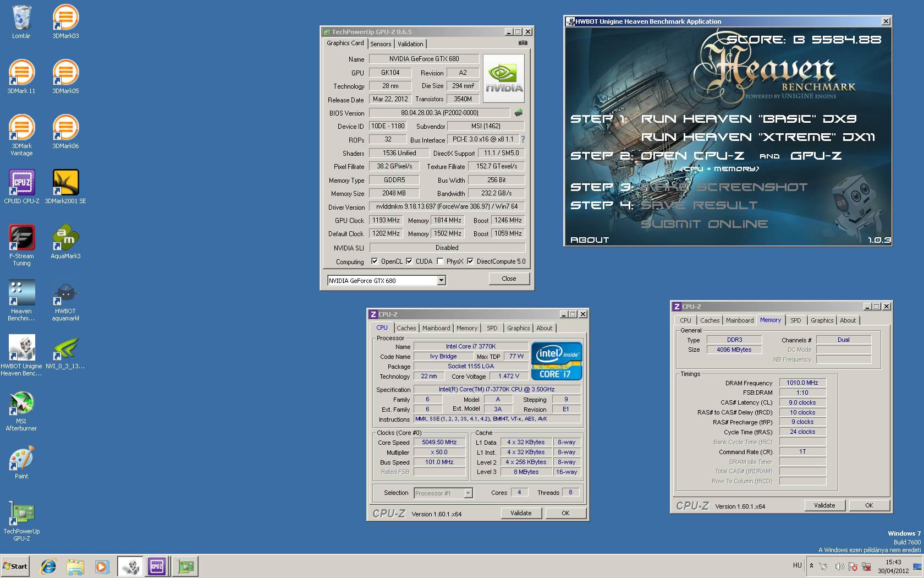Viewport: 924px width, 578px height.
Task: Click HU language indicator in taskbar
Action: click(x=797, y=565)
